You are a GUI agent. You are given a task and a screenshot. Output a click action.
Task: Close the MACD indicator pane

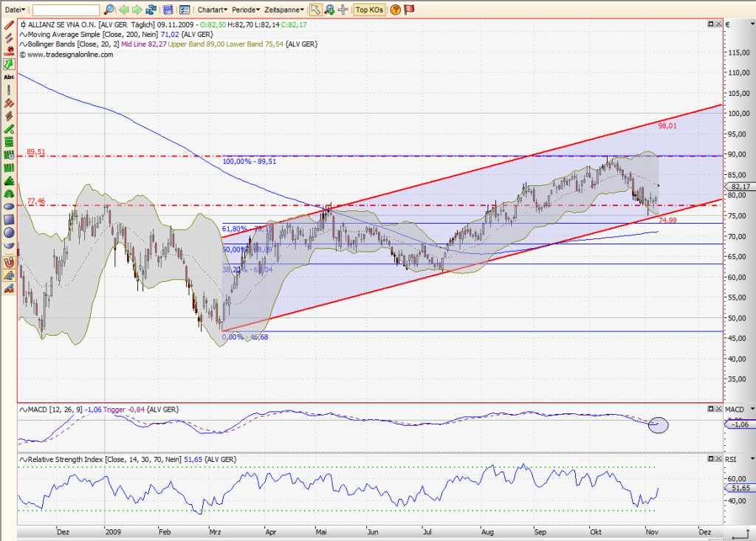(718, 408)
